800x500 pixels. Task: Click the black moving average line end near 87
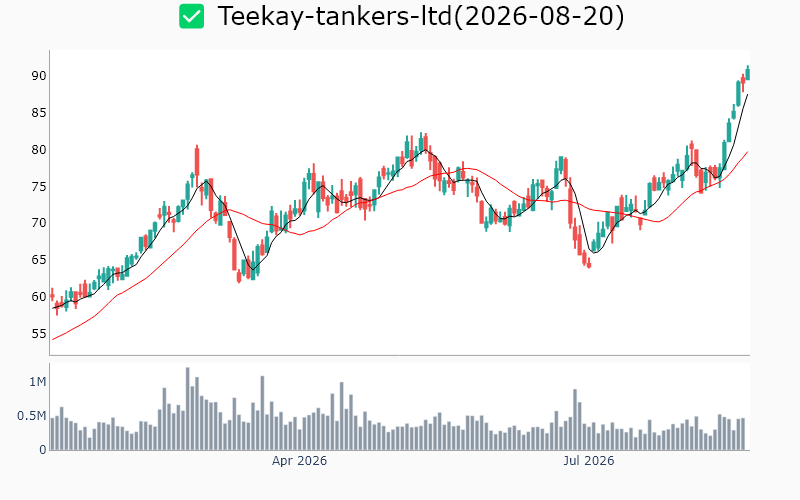[x=747, y=94]
